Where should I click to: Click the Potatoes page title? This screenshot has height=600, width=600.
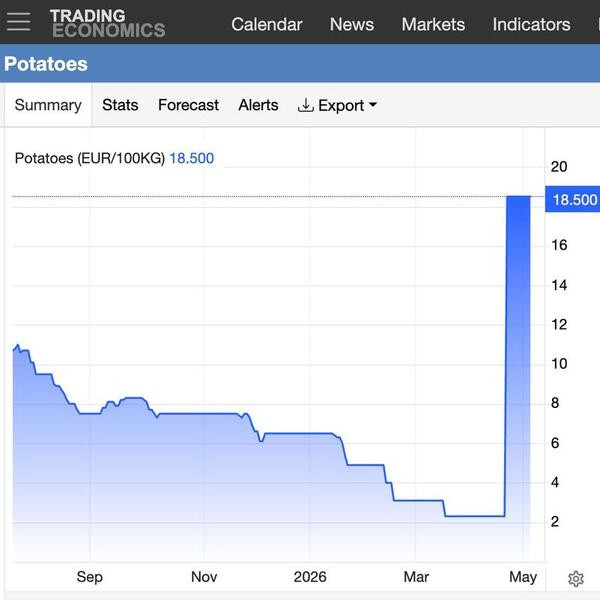point(46,64)
